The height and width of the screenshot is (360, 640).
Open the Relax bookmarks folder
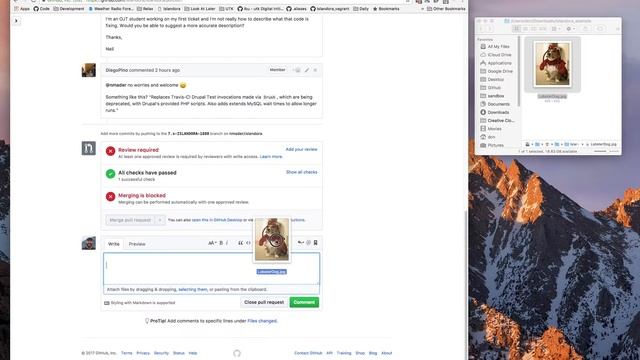coord(145,9)
